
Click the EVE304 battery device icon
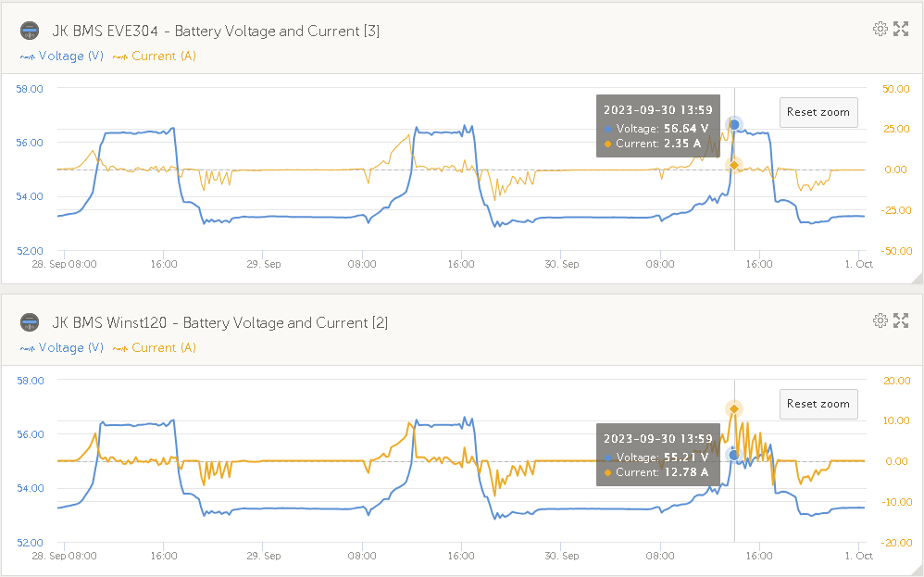click(30, 31)
